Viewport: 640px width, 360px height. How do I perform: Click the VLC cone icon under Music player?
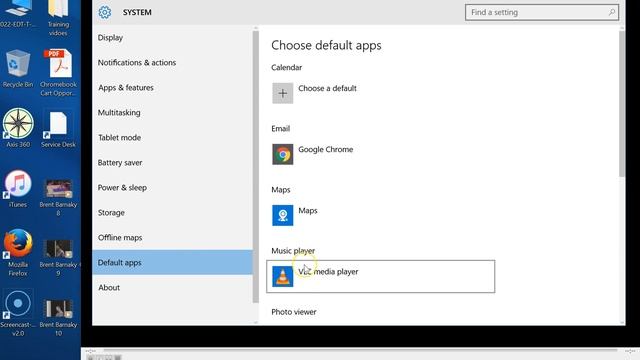click(282, 276)
